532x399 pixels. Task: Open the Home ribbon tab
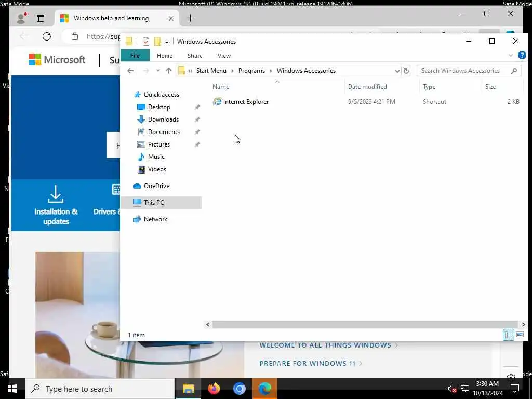pos(165,56)
